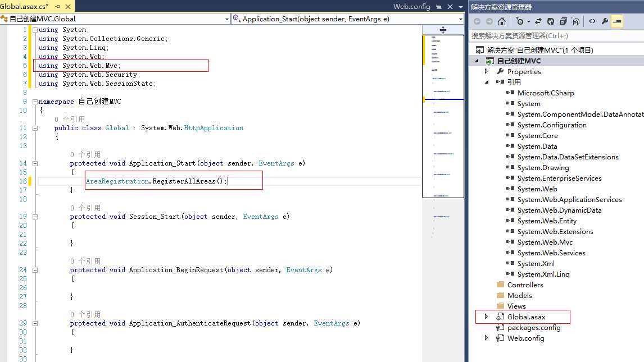Select the Views folder
The height and width of the screenshot is (362, 644).
pos(516,306)
